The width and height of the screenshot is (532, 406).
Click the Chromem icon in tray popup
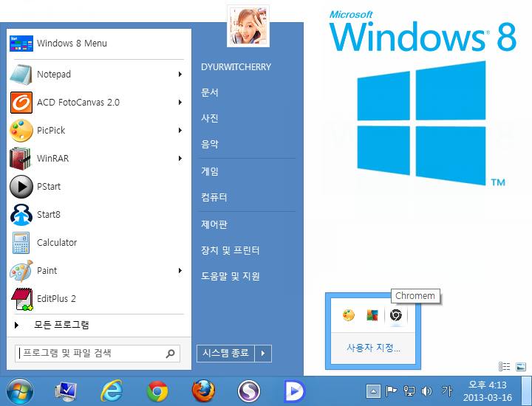pos(396,315)
